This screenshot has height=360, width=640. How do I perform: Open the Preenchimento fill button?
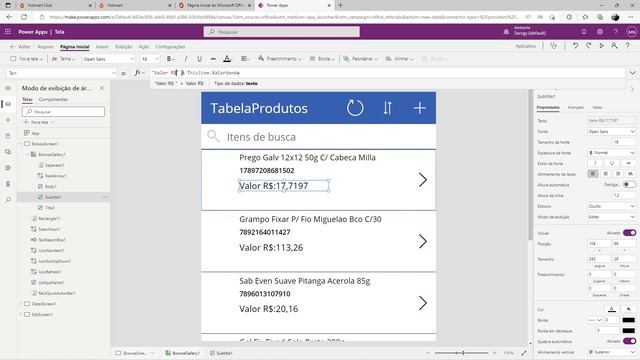(x=280, y=59)
